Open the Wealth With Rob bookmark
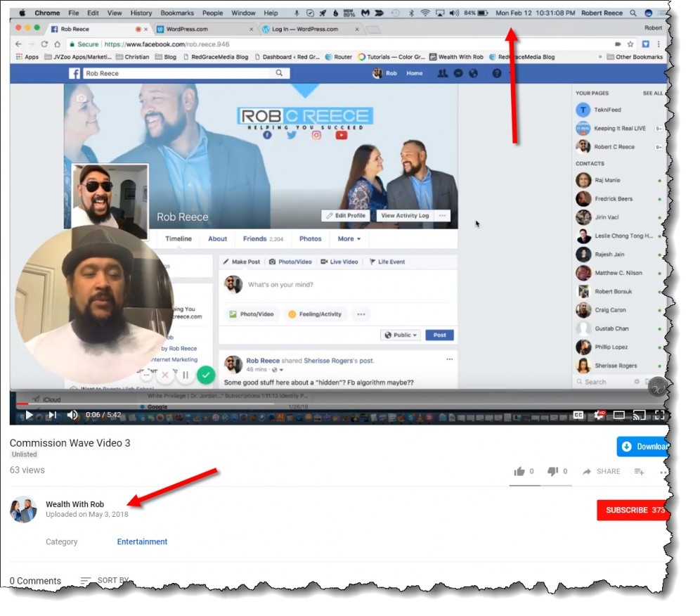Screen dimensions: 700x616 tap(456, 57)
